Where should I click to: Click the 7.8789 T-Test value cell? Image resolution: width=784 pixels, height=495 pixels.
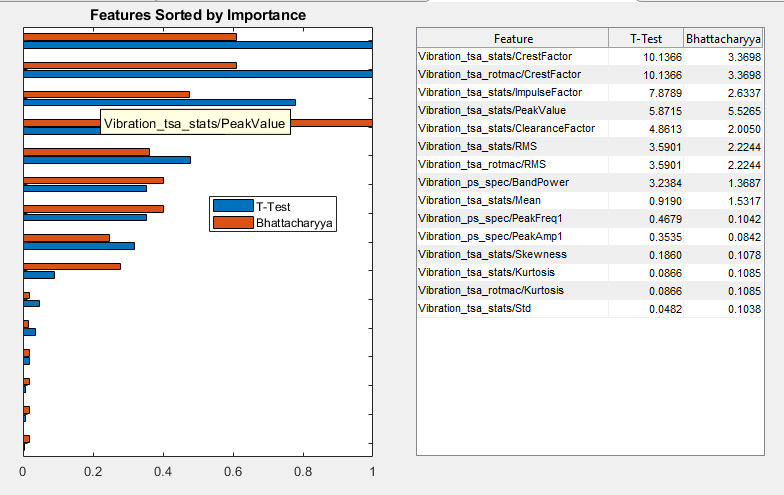662,93
